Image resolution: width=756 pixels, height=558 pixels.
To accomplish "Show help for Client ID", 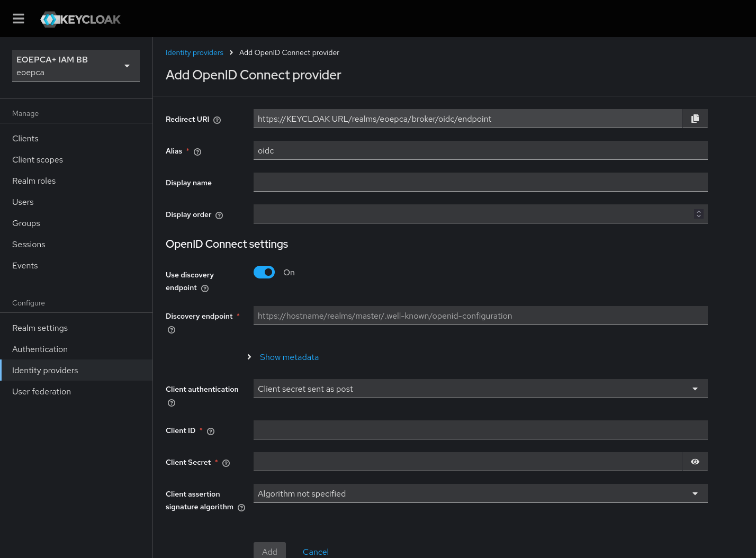I will tap(211, 431).
